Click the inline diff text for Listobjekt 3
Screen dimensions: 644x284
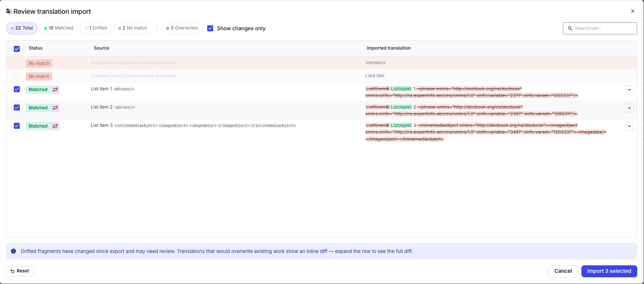(x=486, y=132)
